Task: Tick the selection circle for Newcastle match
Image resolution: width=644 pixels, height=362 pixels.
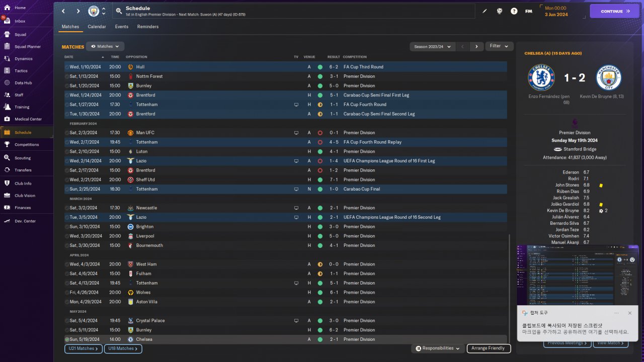Action: (67, 208)
